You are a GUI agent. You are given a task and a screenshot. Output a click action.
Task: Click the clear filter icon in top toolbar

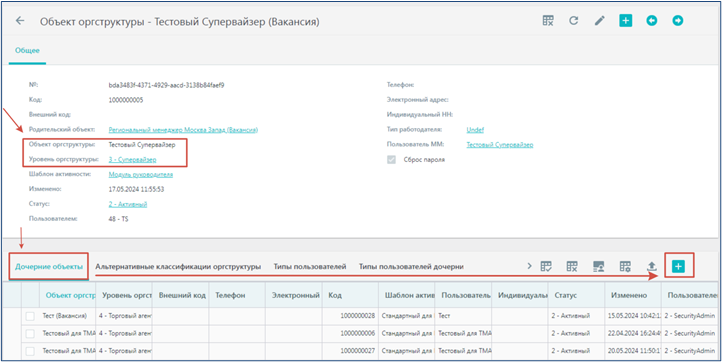547,21
